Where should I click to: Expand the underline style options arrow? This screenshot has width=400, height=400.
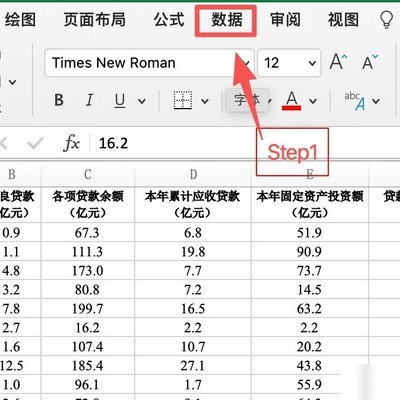tap(142, 101)
